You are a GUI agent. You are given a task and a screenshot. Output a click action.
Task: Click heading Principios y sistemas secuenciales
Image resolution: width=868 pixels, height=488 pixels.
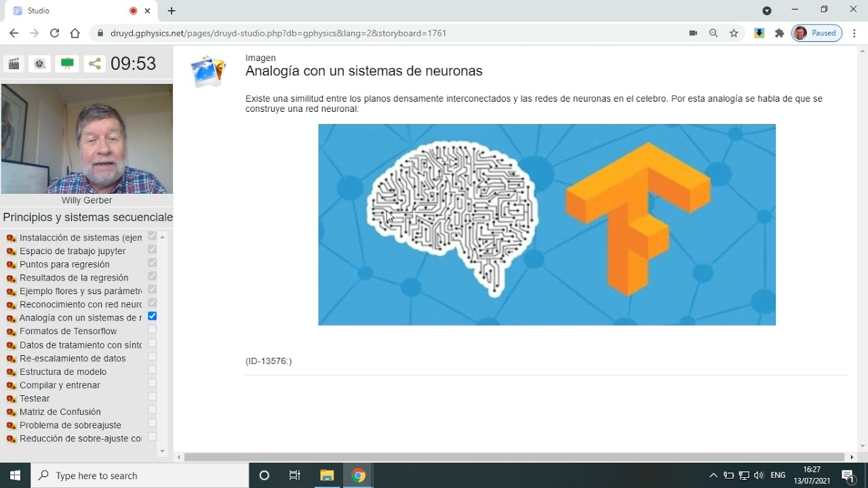click(x=87, y=218)
